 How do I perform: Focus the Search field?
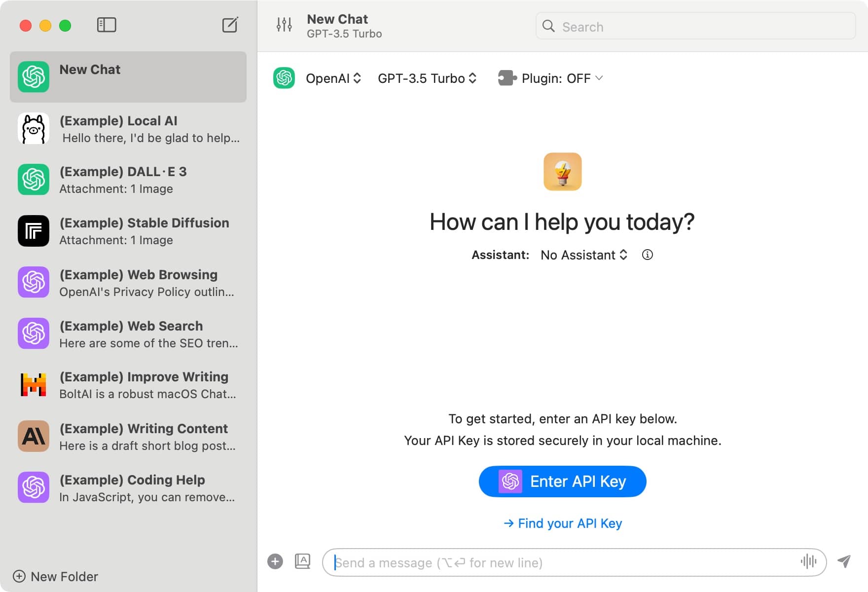click(x=695, y=26)
